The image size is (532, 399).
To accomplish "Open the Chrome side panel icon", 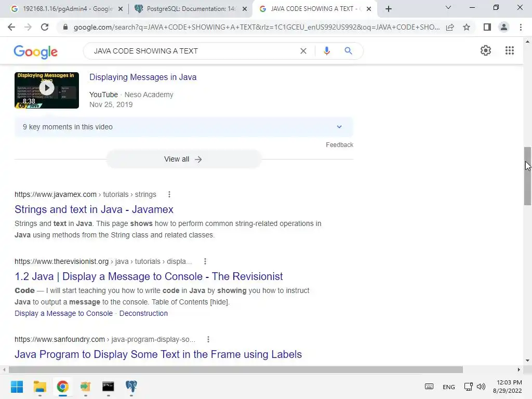I will pos(487,27).
